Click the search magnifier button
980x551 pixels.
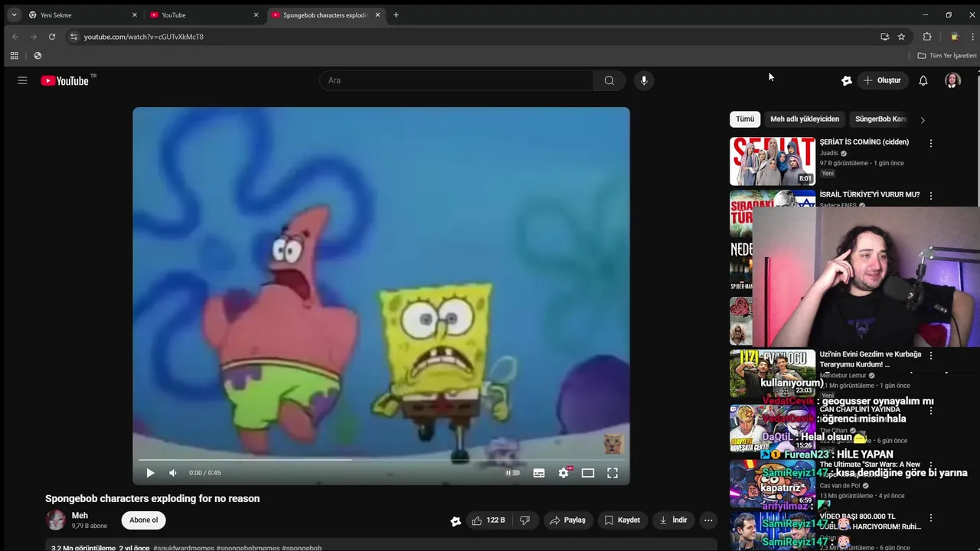[x=609, y=80]
